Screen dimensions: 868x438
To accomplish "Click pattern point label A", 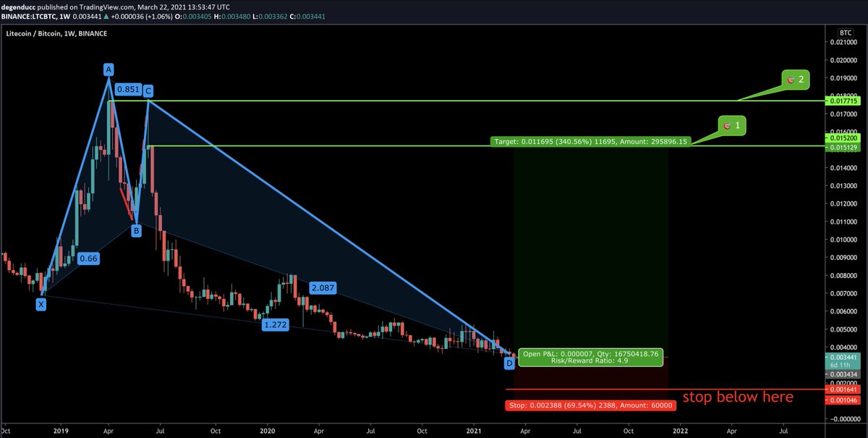I will [109, 70].
